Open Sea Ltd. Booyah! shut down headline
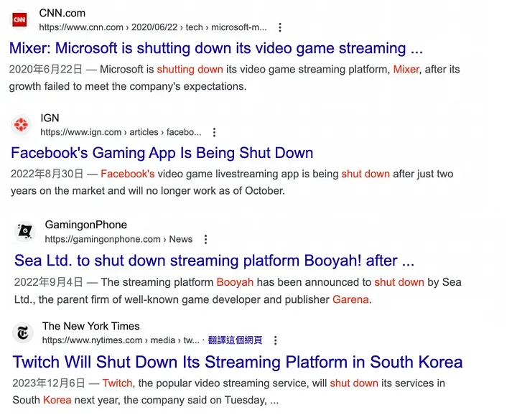Image resolution: width=517 pixels, height=420 pixels. click(214, 261)
